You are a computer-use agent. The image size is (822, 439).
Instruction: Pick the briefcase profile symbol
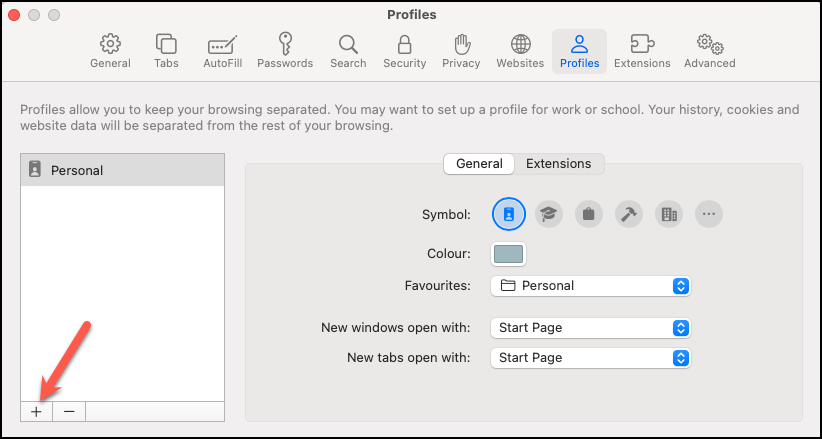pos(589,213)
